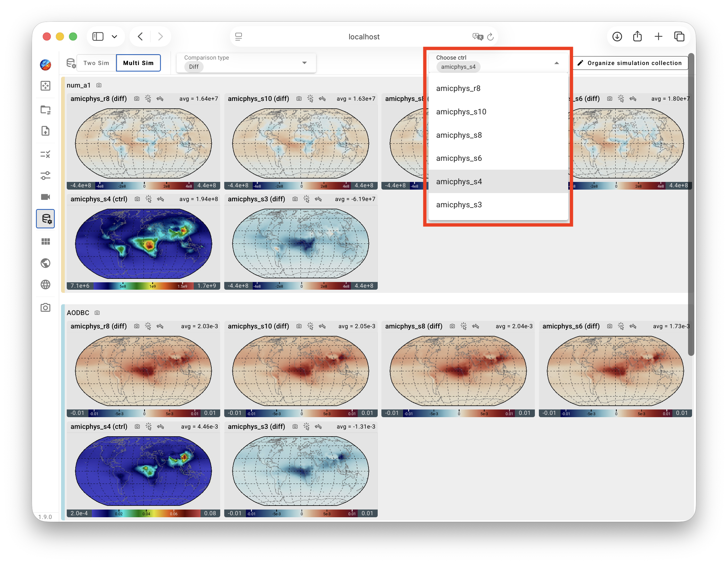Open the Comparison type dropdown
The height and width of the screenshot is (564, 728).
(246, 63)
